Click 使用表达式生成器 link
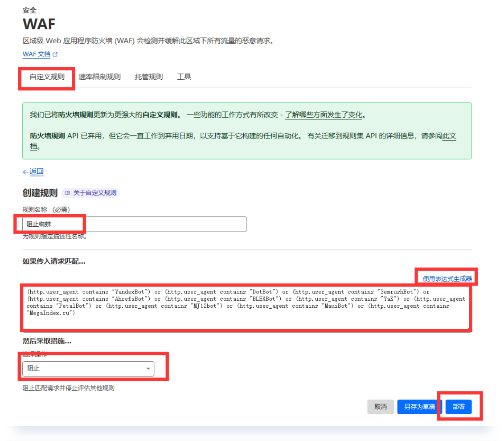This screenshot has width=504, height=441. [x=447, y=279]
